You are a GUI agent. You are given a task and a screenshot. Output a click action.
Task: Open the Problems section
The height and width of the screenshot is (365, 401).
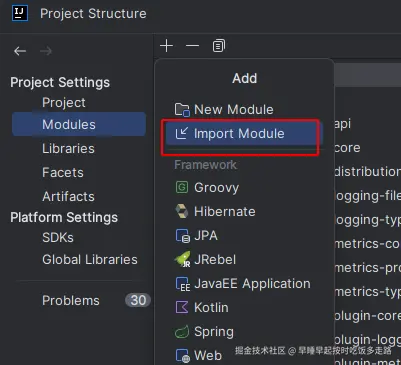(x=71, y=300)
